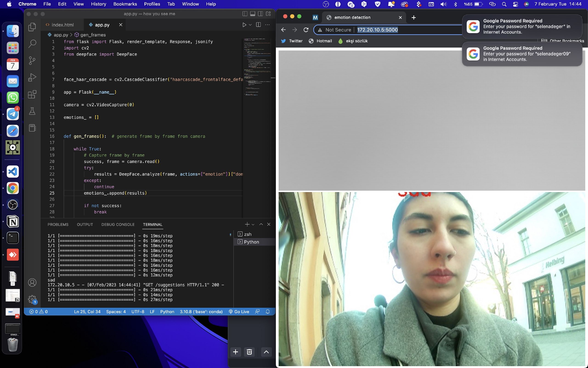Open the Bookmarks menu in menu bar
588x368 pixels.
click(125, 4)
